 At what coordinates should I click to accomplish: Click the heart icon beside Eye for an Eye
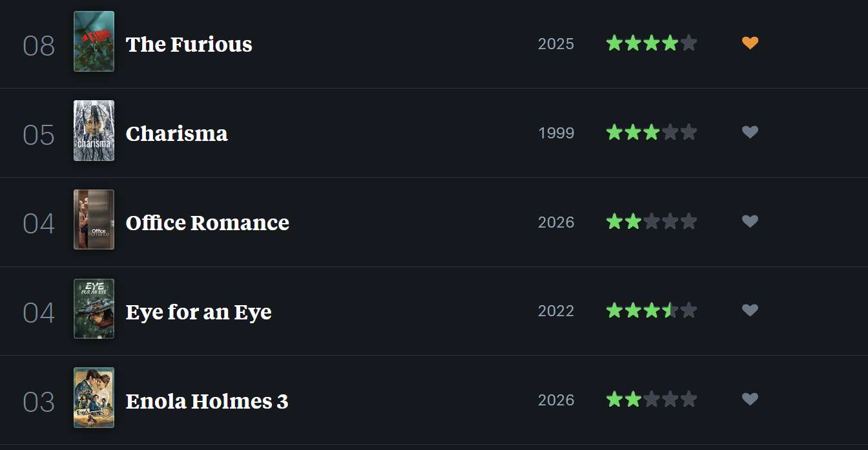pyautogui.click(x=750, y=311)
